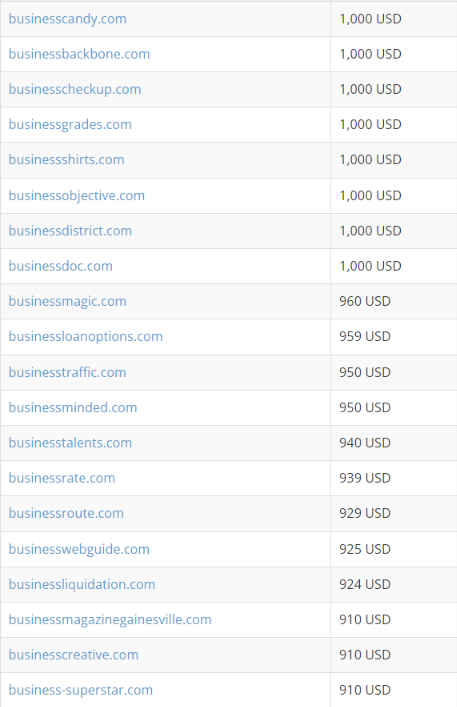Open the business-superstar.com listing
457x707 pixels.
tap(80, 690)
